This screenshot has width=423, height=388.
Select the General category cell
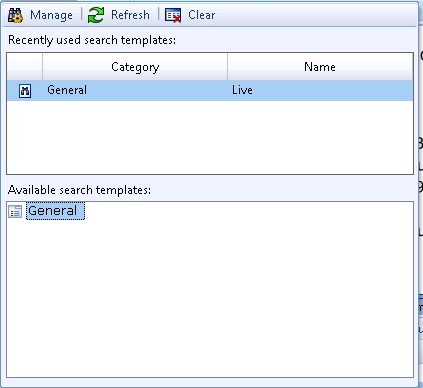(x=67, y=90)
